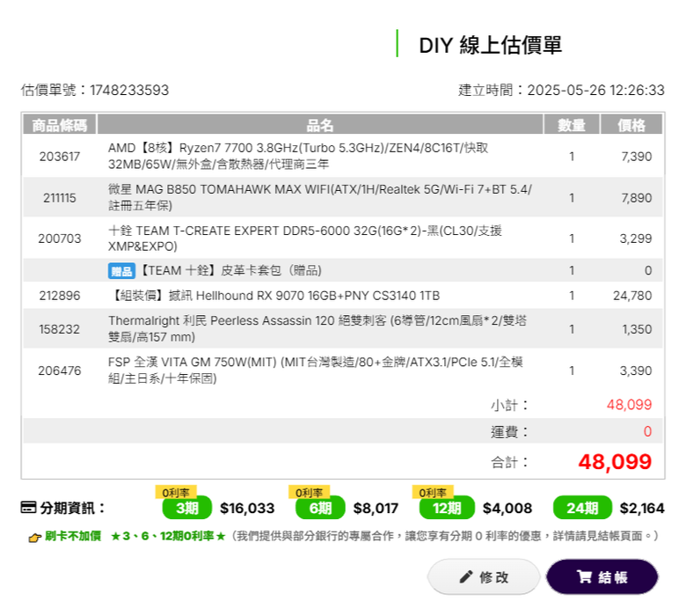This screenshot has width=686, height=616.
Task: Click the 數量 column header
Action: [x=572, y=125]
